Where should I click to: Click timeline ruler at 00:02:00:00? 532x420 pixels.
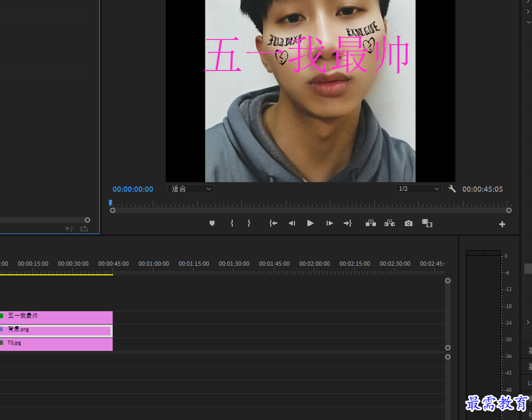pyautogui.click(x=314, y=264)
